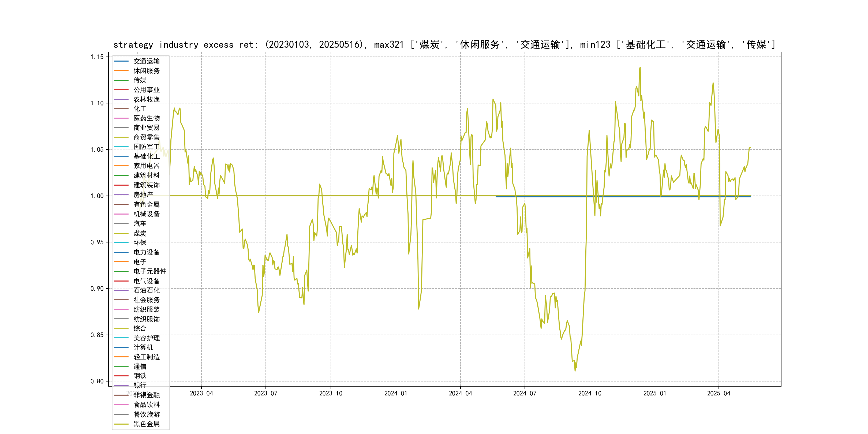Image resolution: width=868 pixels, height=434 pixels.
Task: Click the 休闲服务 legend text
Action: [147, 71]
